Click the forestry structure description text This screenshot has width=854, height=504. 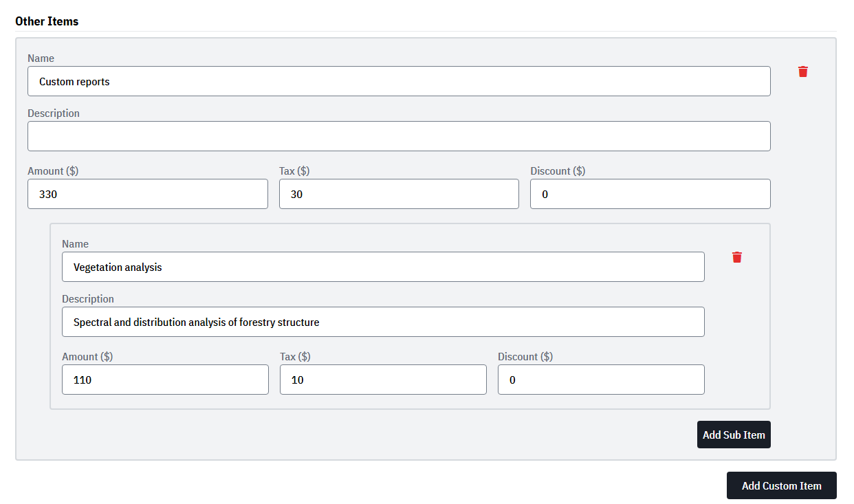pos(195,322)
